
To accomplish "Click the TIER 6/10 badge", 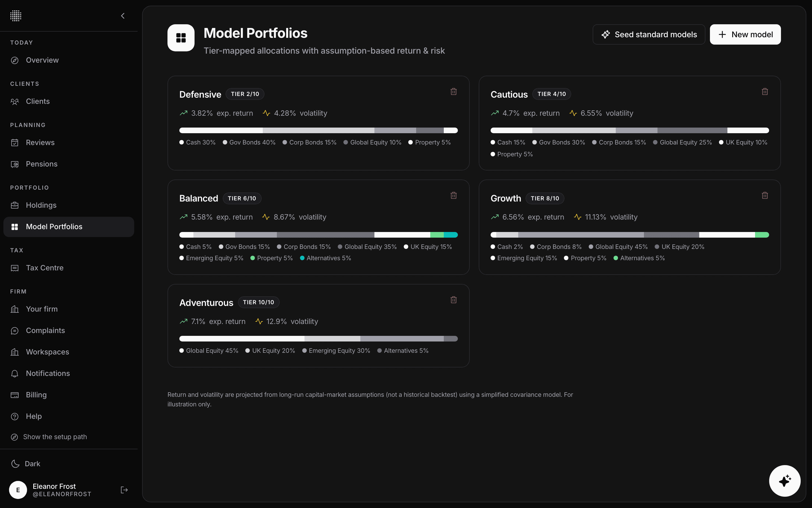I will (242, 198).
